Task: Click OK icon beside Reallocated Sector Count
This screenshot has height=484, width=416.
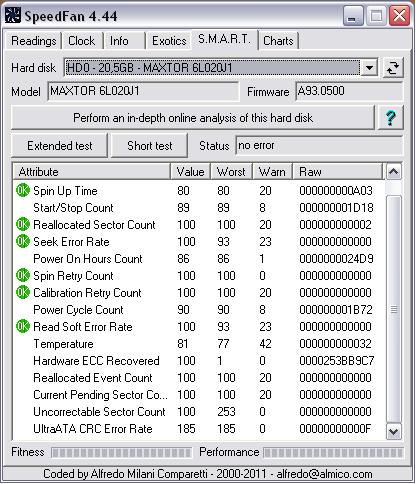Action: [x=23, y=225]
